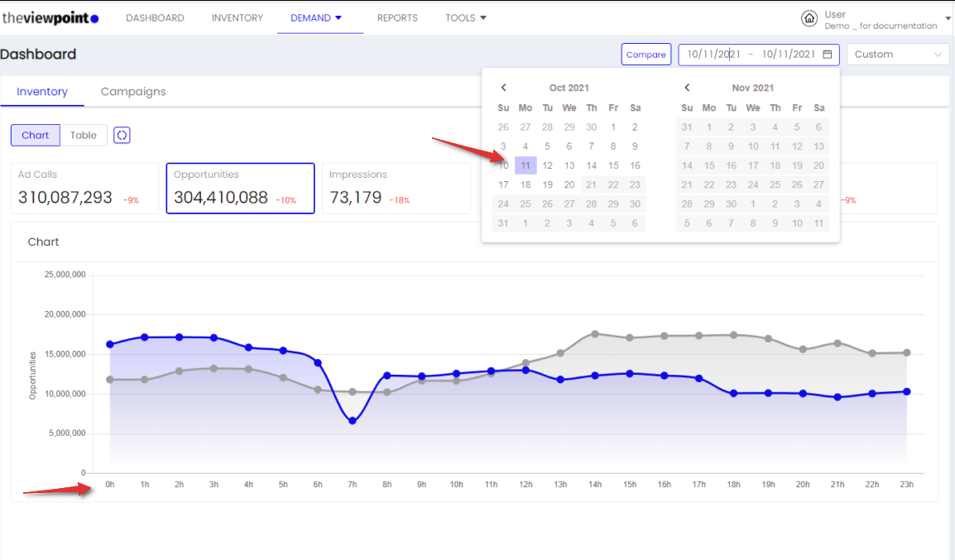This screenshot has height=560, width=955.
Task: Select the Ad Calls metric card
Action: pos(84,188)
